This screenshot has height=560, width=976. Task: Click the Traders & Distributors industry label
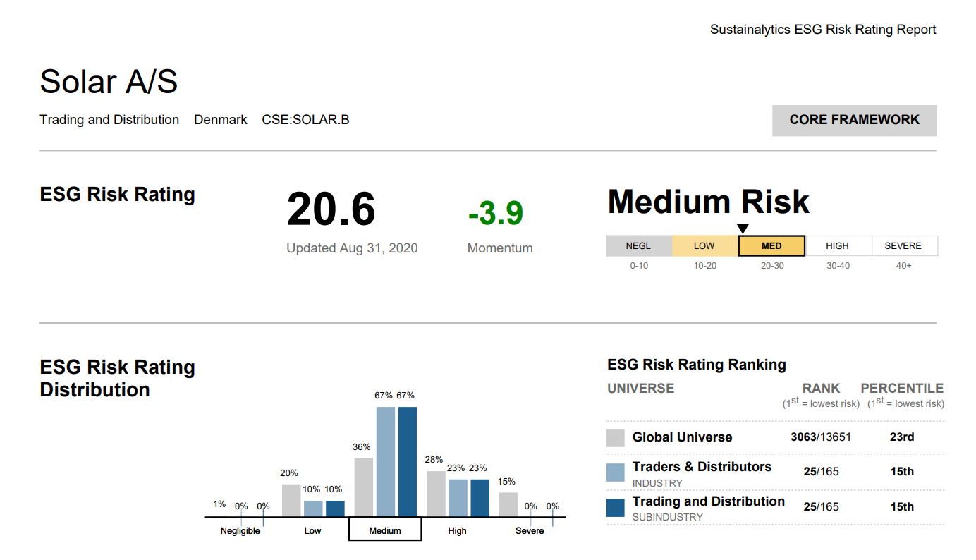pos(702,467)
